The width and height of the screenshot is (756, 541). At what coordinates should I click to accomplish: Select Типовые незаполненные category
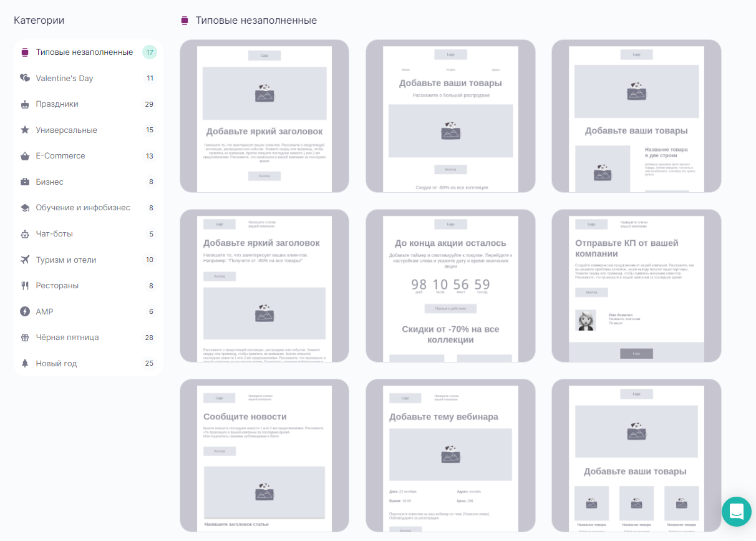[84, 52]
